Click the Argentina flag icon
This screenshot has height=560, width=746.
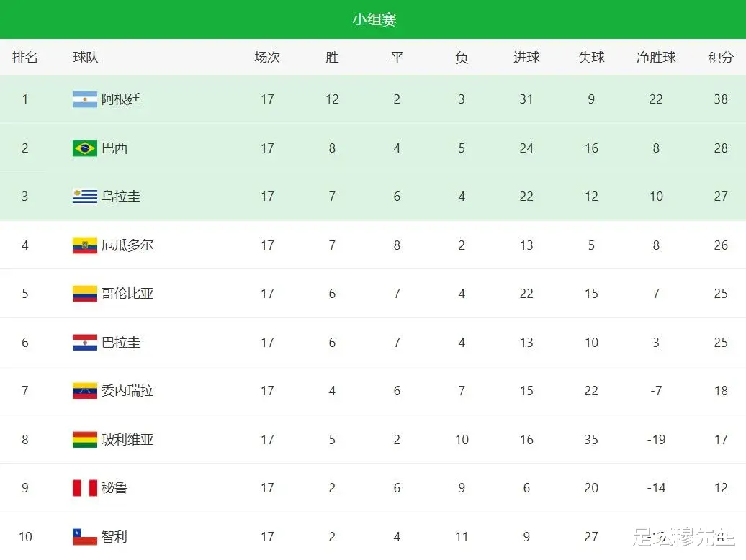tap(84, 99)
